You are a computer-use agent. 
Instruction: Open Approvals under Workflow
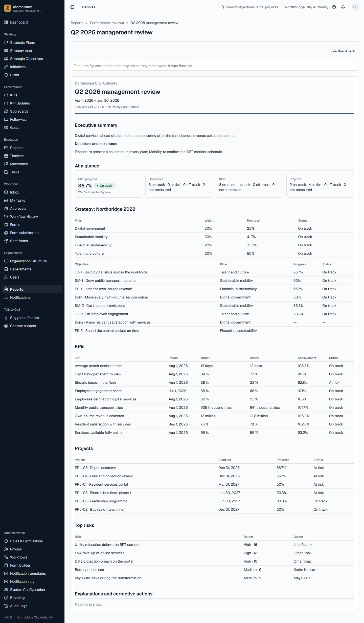click(x=32, y=208)
